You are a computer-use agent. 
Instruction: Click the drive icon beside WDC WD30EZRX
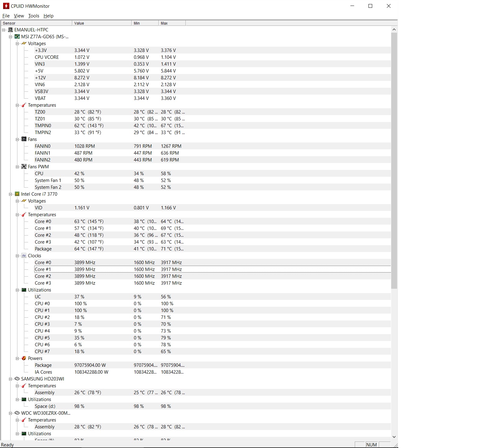[17, 413]
